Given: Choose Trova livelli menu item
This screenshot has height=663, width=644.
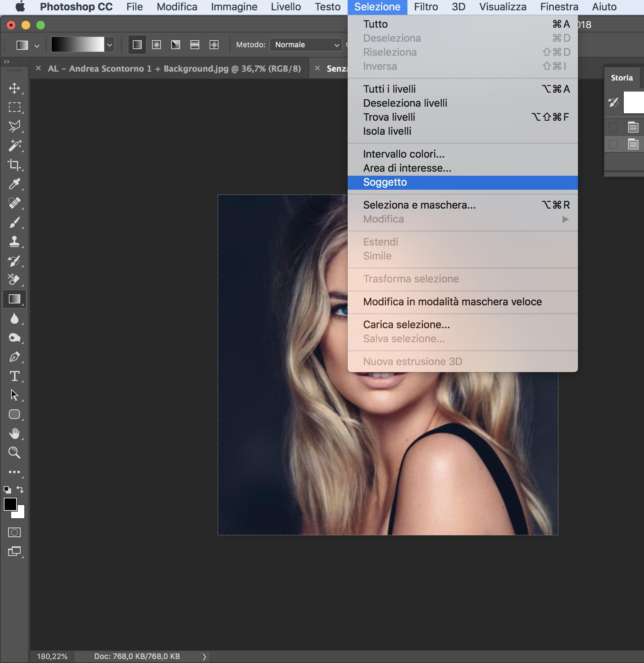Looking at the screenshot, I should click(462, 117).
